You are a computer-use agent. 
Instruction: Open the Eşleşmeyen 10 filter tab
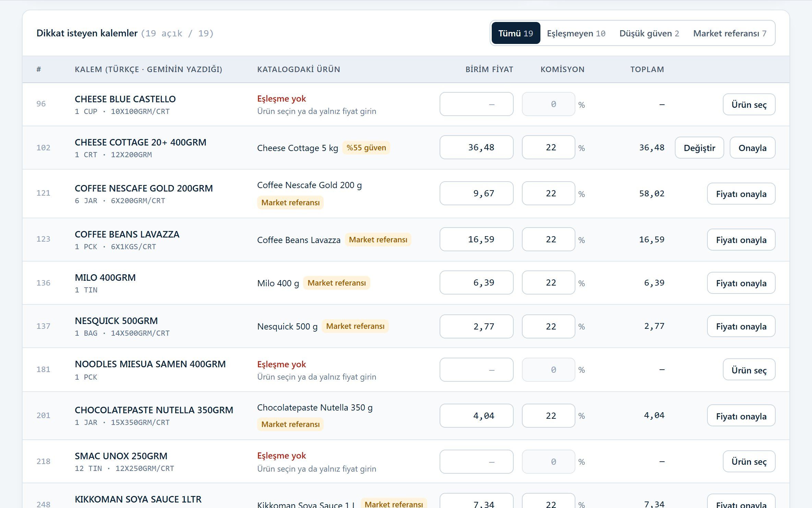pos(576,33)
